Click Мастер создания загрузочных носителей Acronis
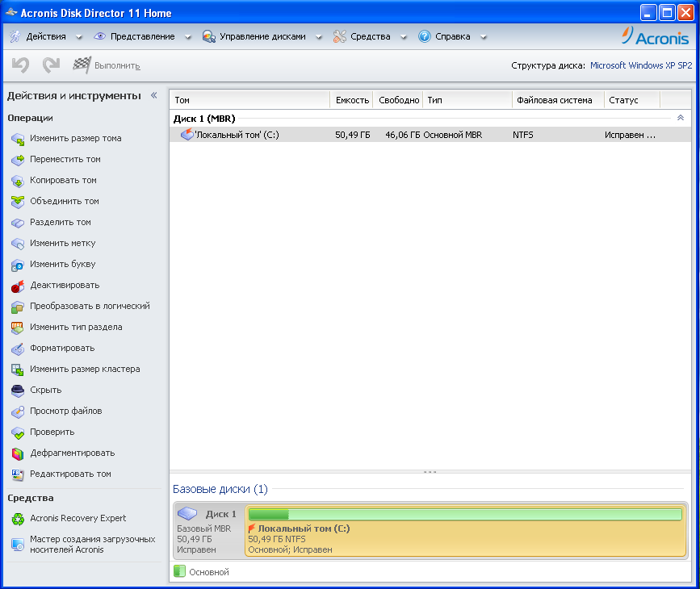Viewport: 700px width, 589px height. pos(92,545)
